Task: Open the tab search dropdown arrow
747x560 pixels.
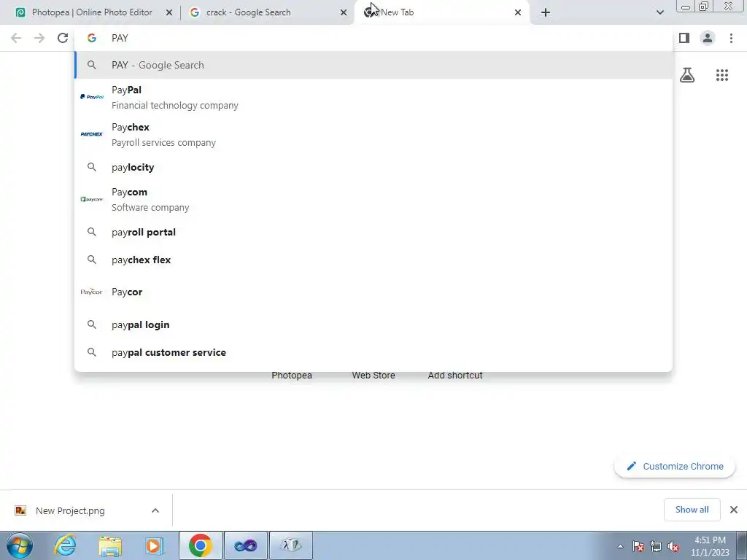Action: (x=659, y=13)
